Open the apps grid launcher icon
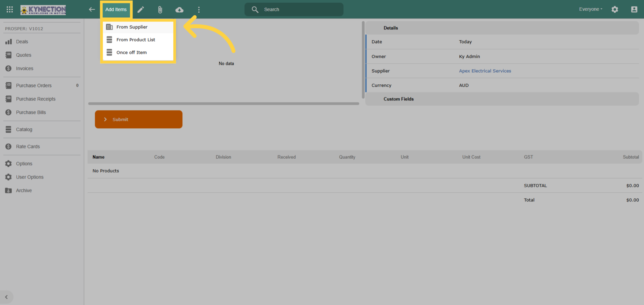The image size is (644, 305). [10, 9]
